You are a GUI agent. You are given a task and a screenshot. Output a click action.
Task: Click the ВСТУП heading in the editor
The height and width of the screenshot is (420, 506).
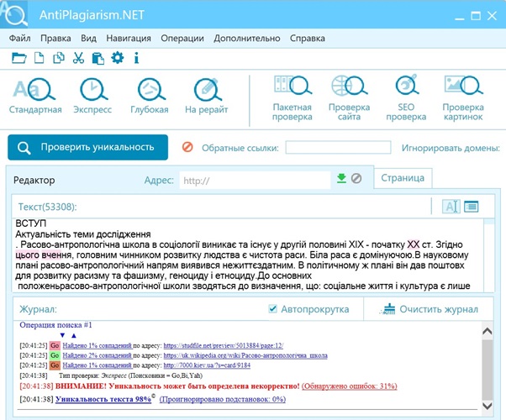[x=30, y=223]
